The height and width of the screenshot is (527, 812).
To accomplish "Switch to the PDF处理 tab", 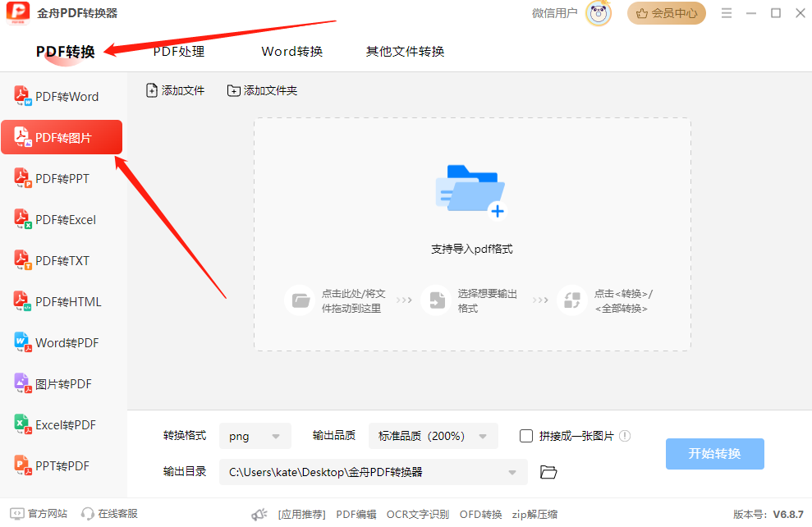I will coord(179,52).
